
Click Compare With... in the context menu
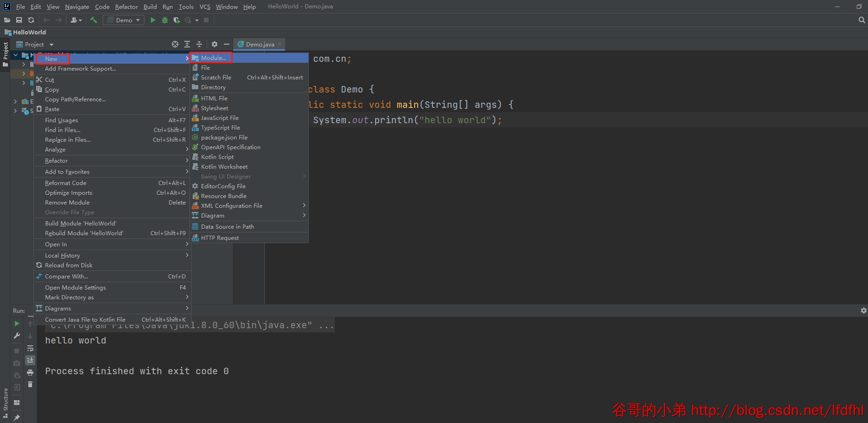(112, 276)
